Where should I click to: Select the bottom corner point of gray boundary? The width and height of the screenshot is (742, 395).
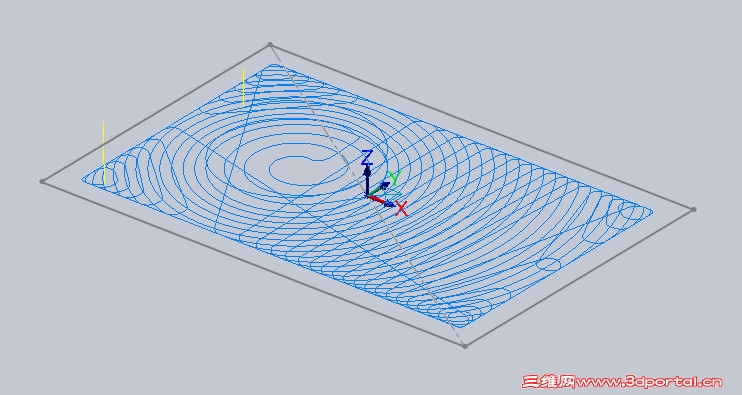(465, 346)
